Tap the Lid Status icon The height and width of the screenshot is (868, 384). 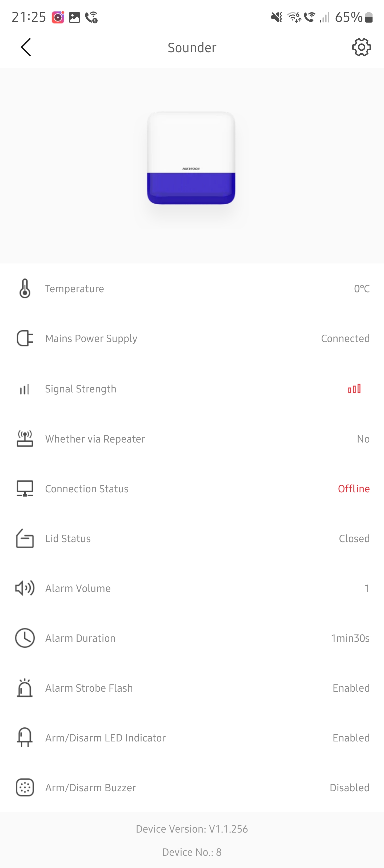coord(25,538)
